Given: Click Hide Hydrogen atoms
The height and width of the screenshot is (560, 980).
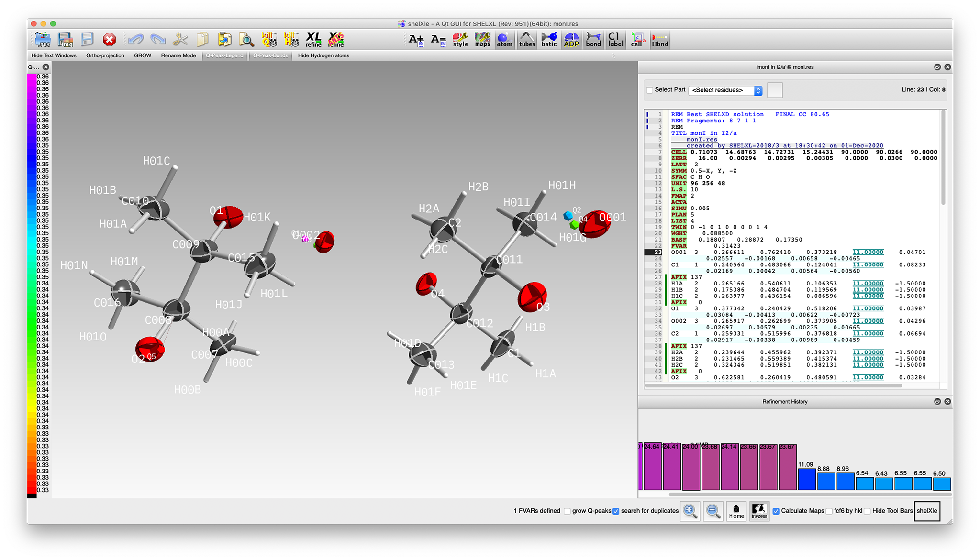Looking at the screenshot, I should [x=323, y=55].
